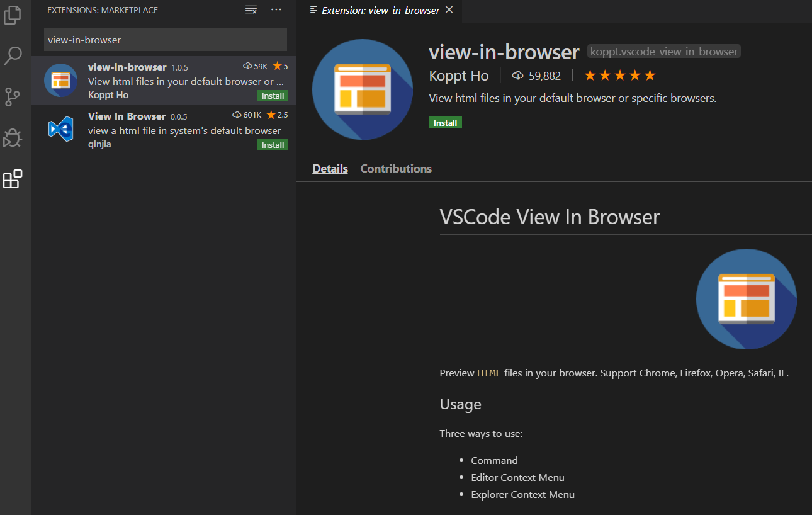Click the version 1.0.5 label
This screenshot has height=515, width=812.
179,67
